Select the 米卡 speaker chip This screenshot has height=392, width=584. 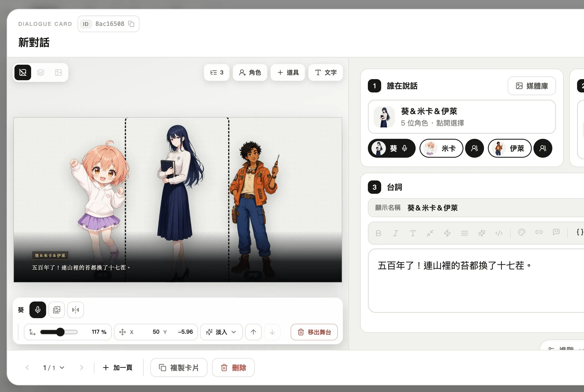pos(441,148)
